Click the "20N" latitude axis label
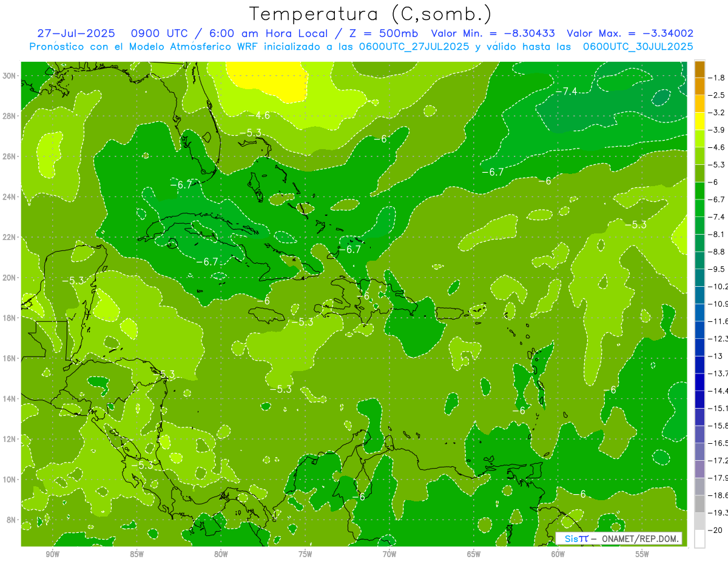Viewport: 728px width, 562px height. (x=10, y=278)
